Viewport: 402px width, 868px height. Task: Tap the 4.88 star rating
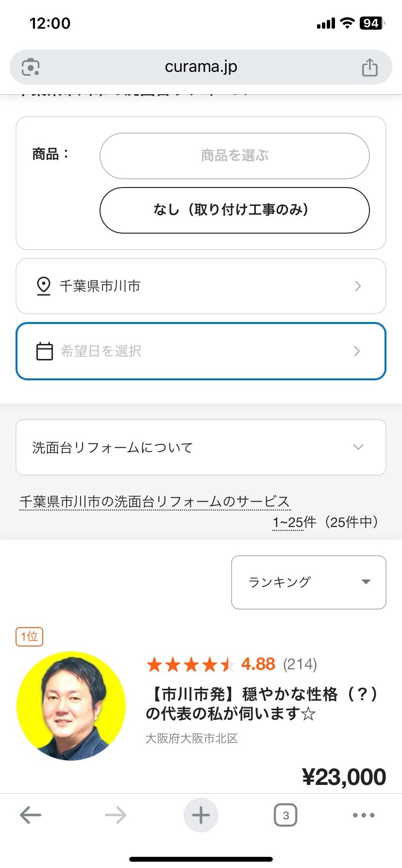click(258, 664)
